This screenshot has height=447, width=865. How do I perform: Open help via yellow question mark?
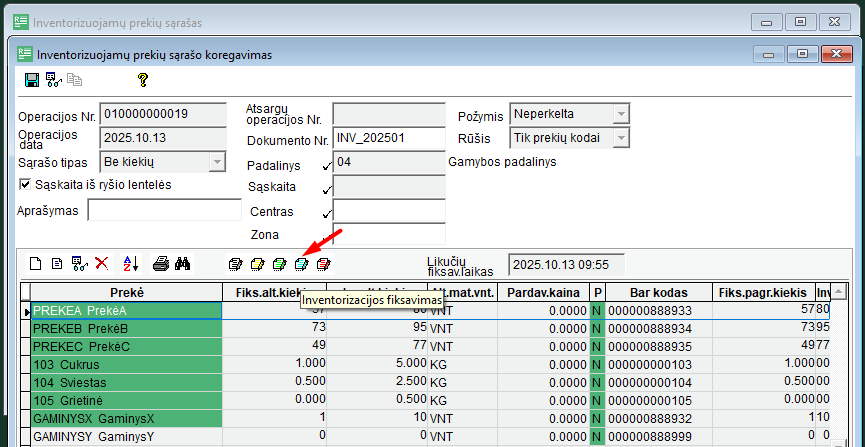[143, 80]
